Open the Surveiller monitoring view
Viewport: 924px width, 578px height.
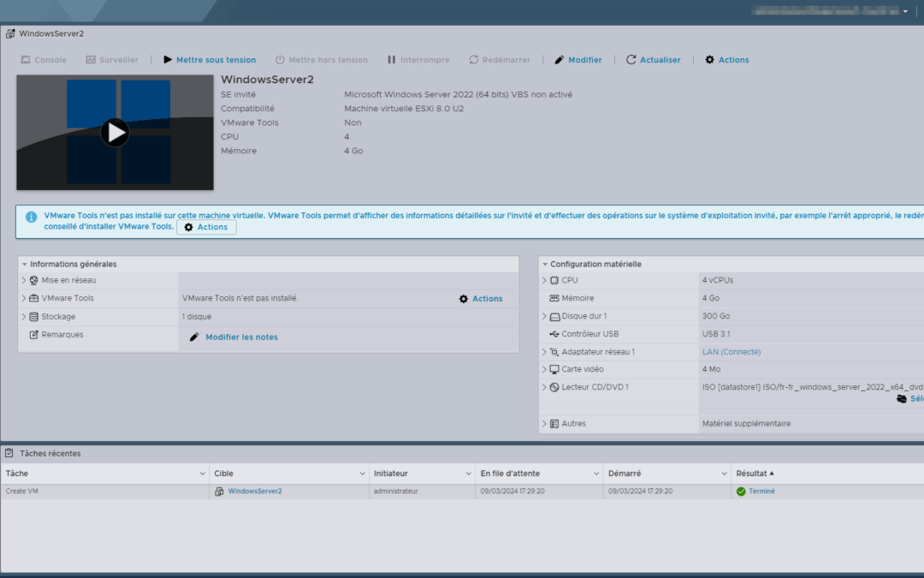(x=112, y=60)
